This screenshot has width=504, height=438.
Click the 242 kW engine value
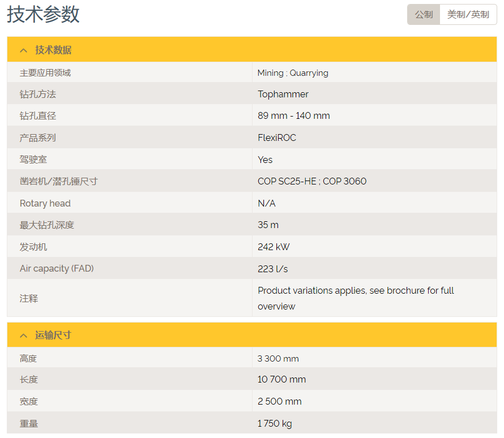point(274,247)
